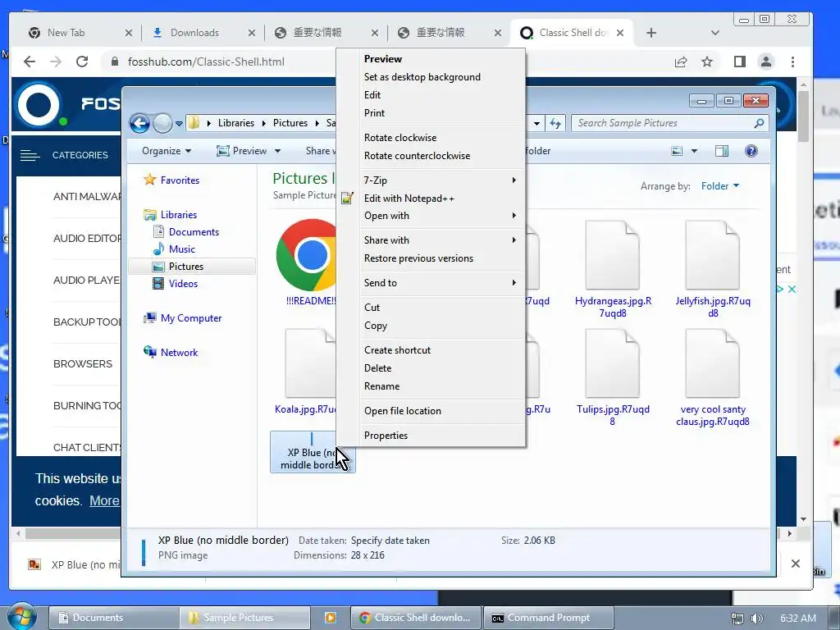The height and width of the screenshot is (630, 840).
Task: Open the Explorer address bar history dropdown
Action: pyautogui.click(x=536, y=123)
